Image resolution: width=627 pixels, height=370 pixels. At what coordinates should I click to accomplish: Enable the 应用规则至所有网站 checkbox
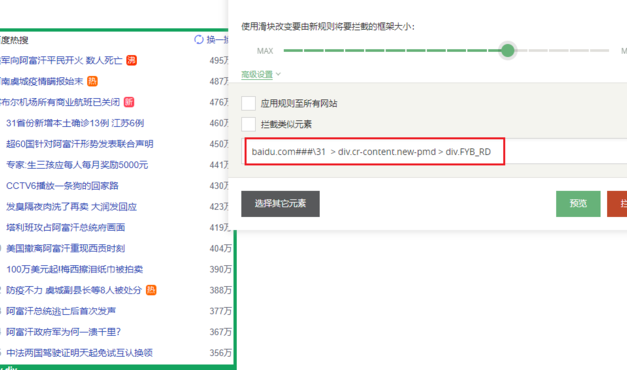click(x=248, y=103)
